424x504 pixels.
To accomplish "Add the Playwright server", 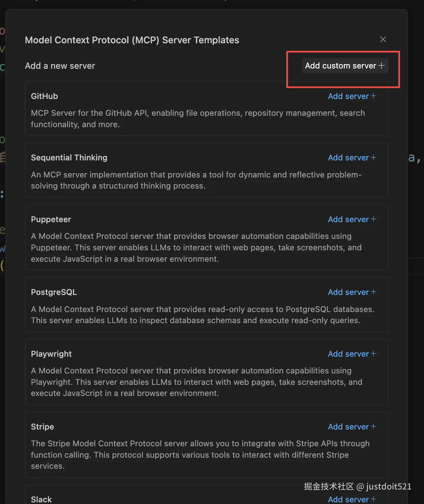I will tap(349, 354).
